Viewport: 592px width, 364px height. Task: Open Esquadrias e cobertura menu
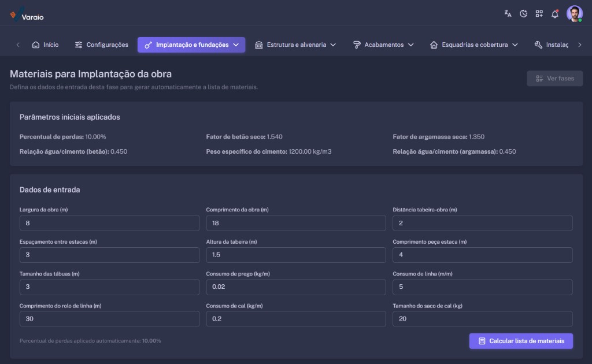click(x=474, y=45)
